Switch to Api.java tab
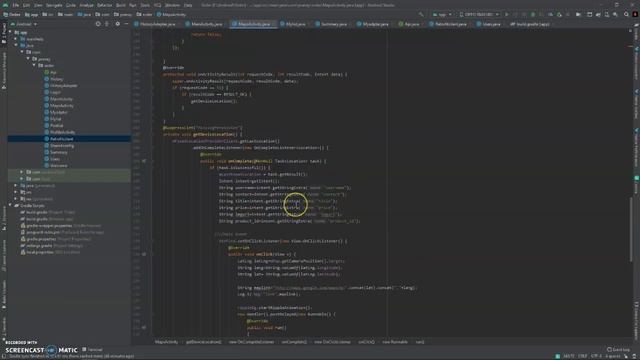 [409, 24]
